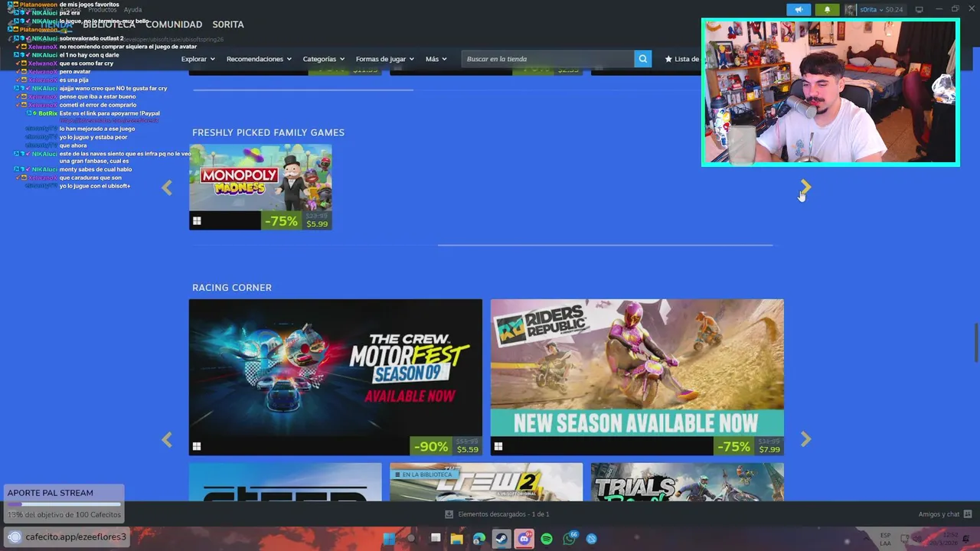Expand the Categorías dropdown
Viewport: 980px width, 551px height.
click(x=323, y=59)
